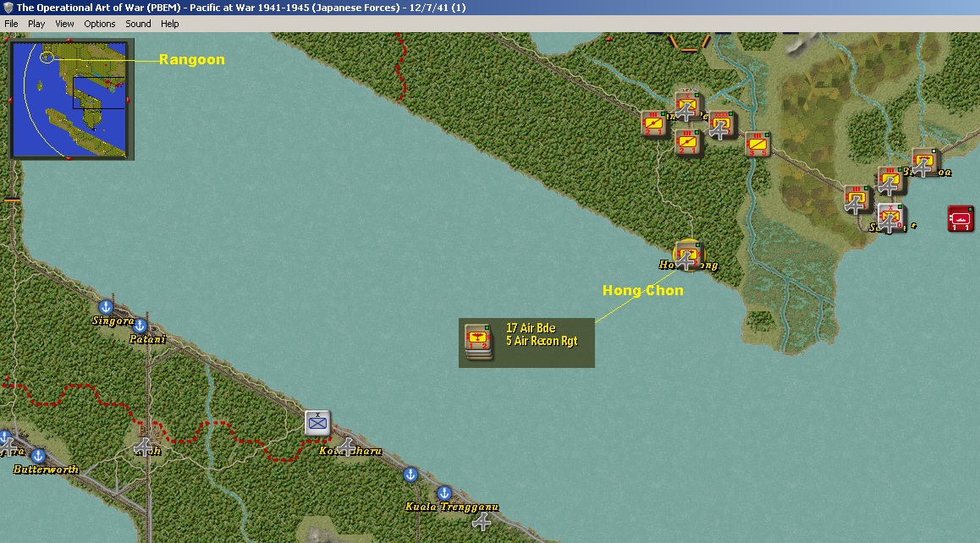Select regiment unit directly north of Saigon stack
The height and width of the screenshot is (543, 980).
tap(891, 180)
